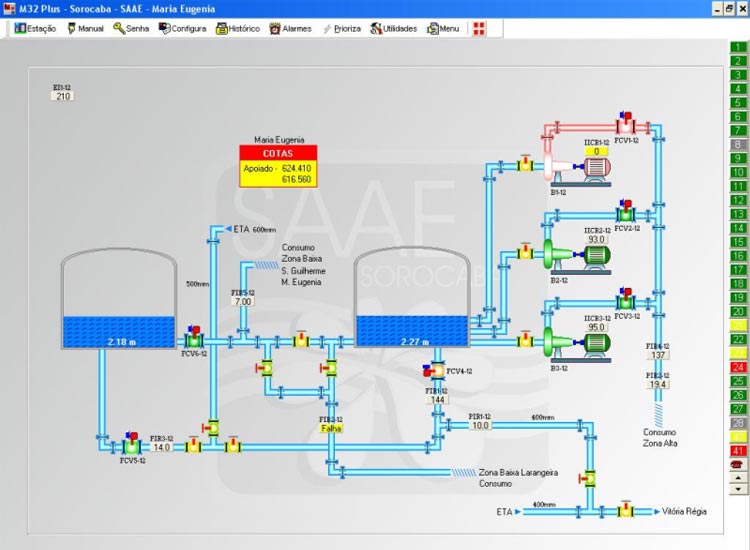The height and width of the screenshot is (550, 750).
Task: Click the IICB2-12 value 93.0
Action: (596, 239)
